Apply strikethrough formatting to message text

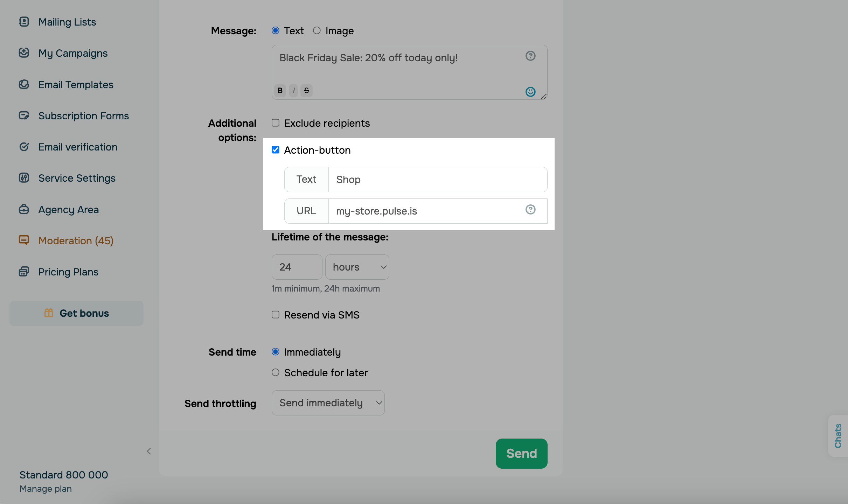tap(306, 90)
